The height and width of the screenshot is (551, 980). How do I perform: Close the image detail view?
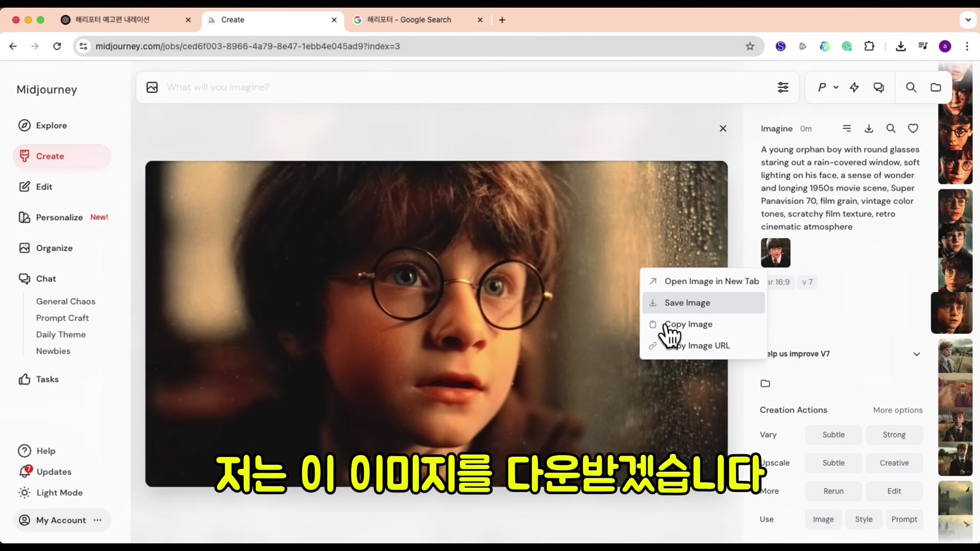click(x=723, y=129)
